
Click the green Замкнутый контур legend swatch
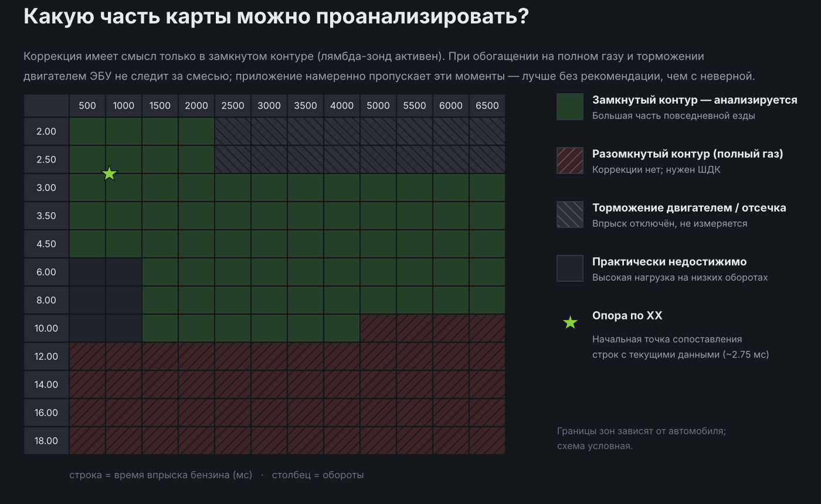(570, 107)
